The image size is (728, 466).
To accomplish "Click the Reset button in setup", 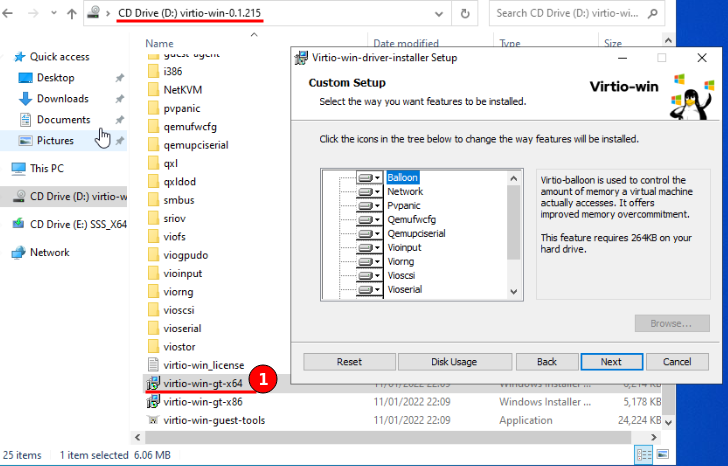I will [x=349, y=362].
